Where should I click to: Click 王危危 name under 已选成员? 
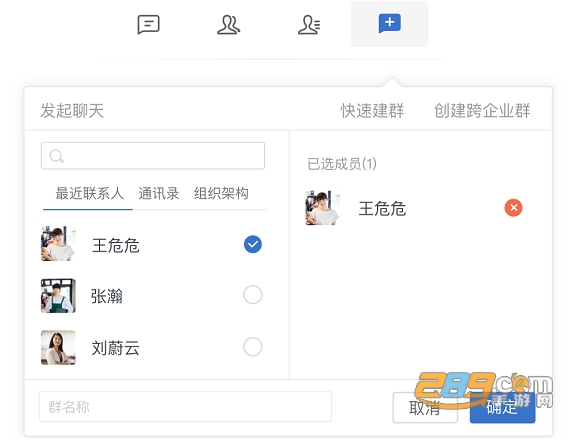382,209
